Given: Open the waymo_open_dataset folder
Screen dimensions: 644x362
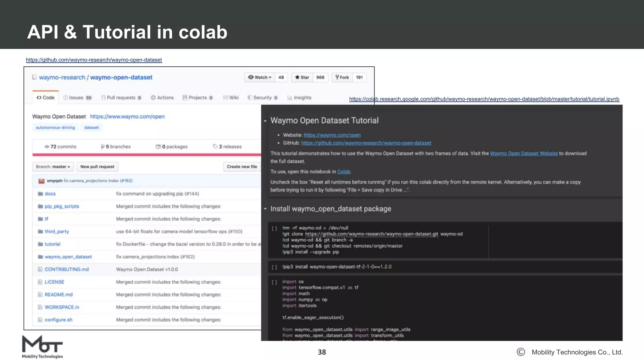Looking at the screenshot, I should 68,257.
